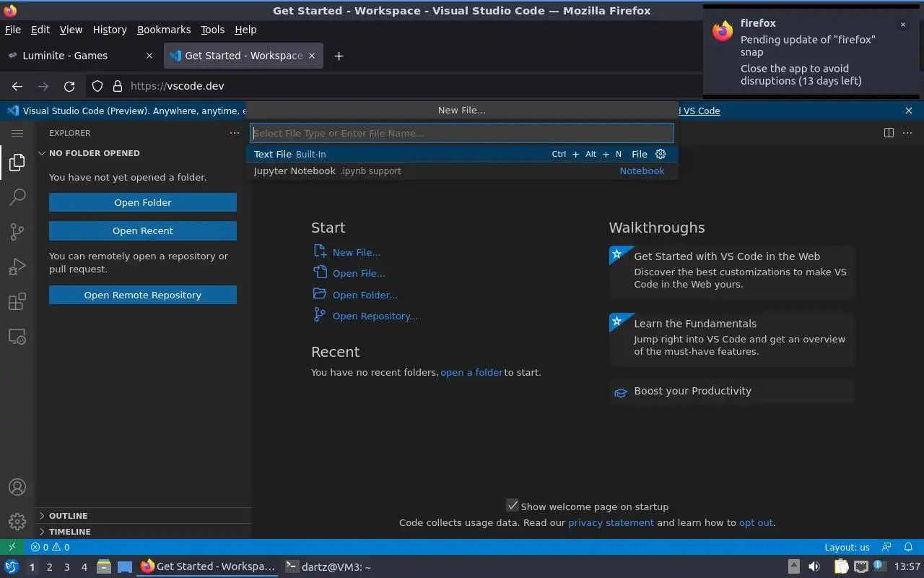
Task: Switch to the Luminite - Games tab
Action: point(81,56)
